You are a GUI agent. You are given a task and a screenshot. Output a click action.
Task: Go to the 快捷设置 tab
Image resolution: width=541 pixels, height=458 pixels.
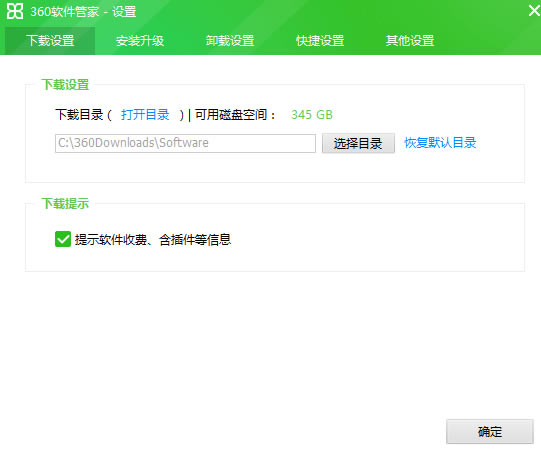(x=320, y=41)
